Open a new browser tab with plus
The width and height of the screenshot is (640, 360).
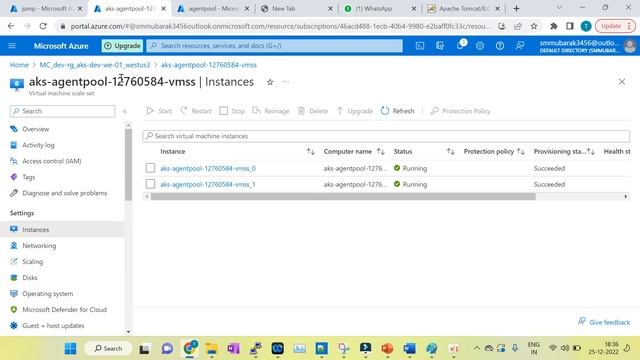516,9
